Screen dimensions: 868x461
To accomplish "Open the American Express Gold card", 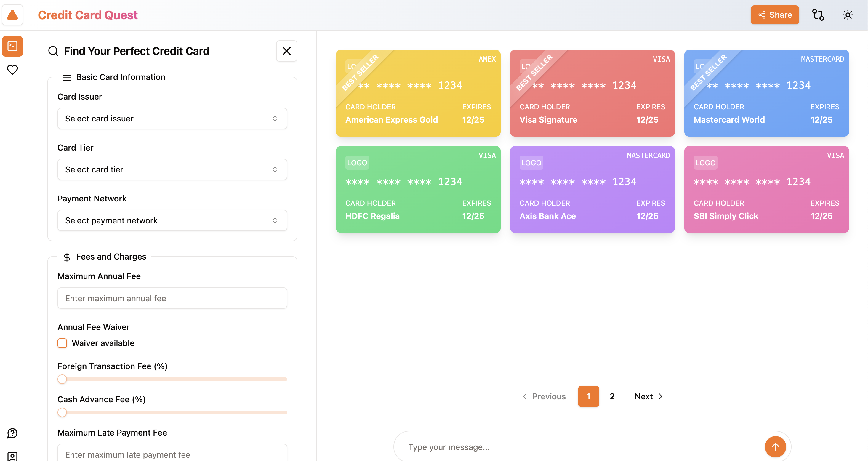I will tap(418, 93).
